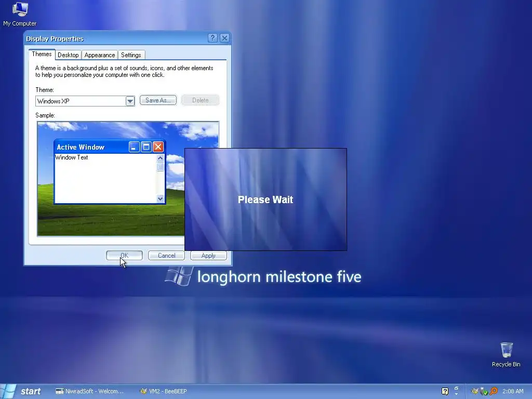Image resolution: width=532 pixels, height=399 pixels.
Task: Open the Appearance tab
Action: click(99, 55)
